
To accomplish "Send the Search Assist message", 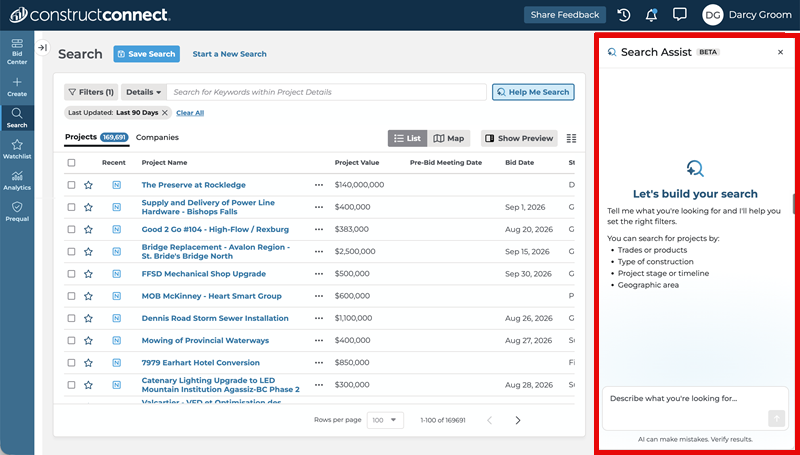I will [776, 419].
